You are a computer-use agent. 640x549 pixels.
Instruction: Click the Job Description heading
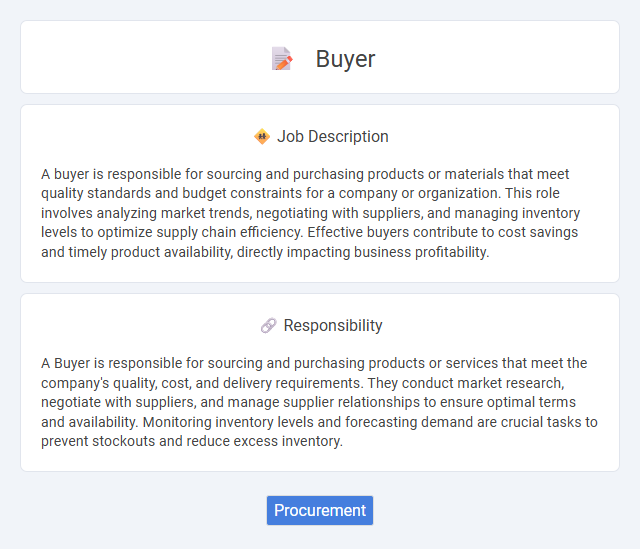point(333,136)
